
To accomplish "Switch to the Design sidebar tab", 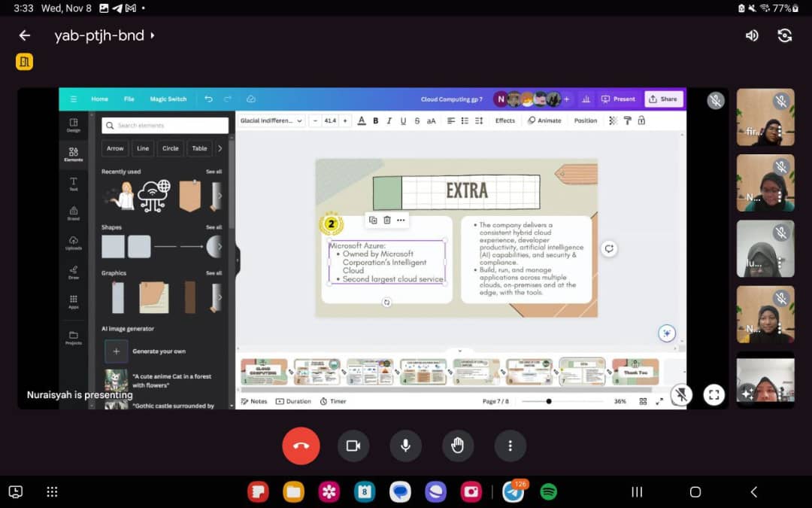I will click(x=74, y=125).
